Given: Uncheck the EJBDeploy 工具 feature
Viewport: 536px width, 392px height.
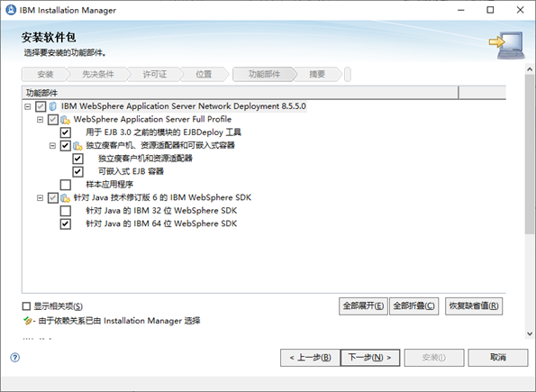Looking at the screenshot, I should point(65,132).
